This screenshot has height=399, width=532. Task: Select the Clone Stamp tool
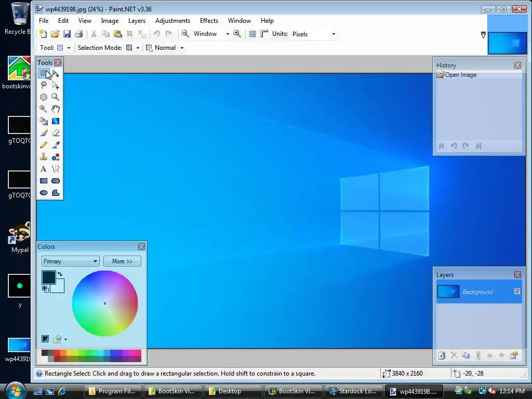tap(44, 157)
